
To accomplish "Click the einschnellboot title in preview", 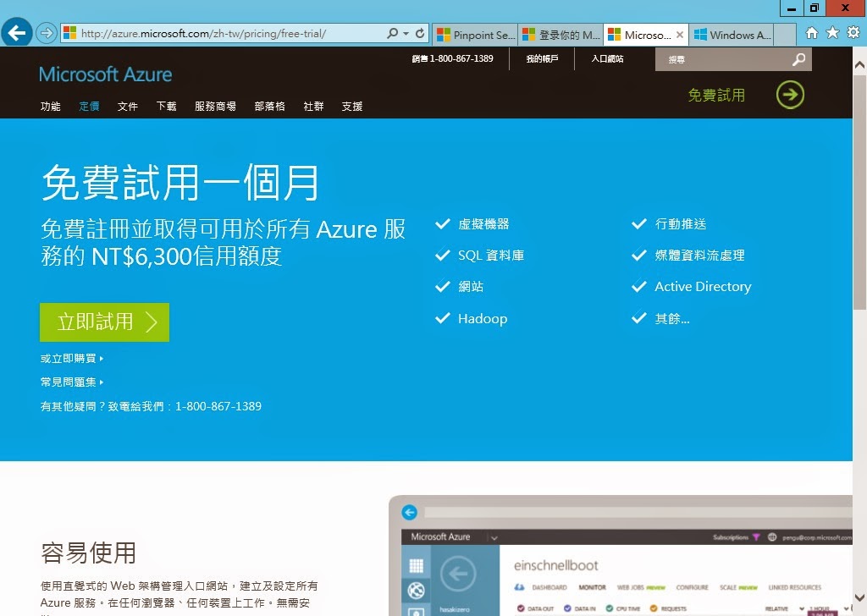I will [555, 565].
